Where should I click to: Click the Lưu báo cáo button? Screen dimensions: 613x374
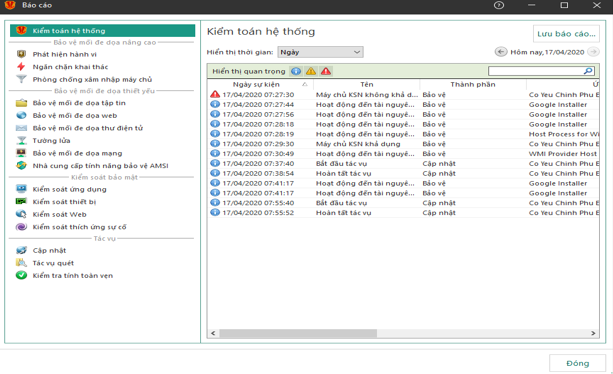(x=566, y=34)
